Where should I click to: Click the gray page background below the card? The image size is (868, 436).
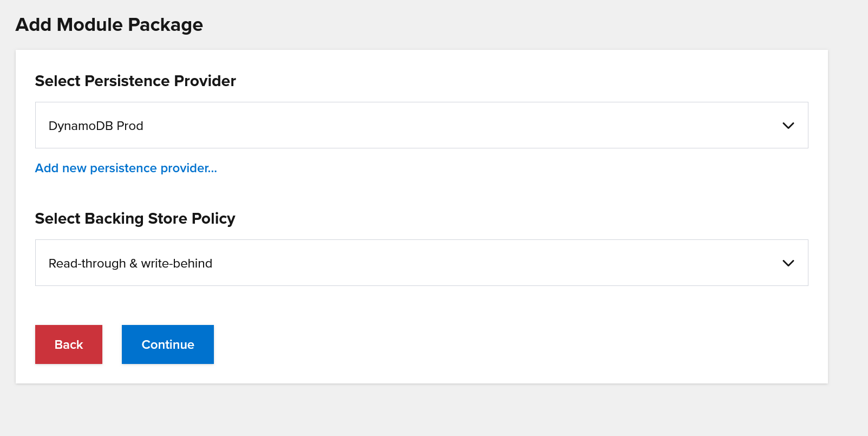[421, 410]
